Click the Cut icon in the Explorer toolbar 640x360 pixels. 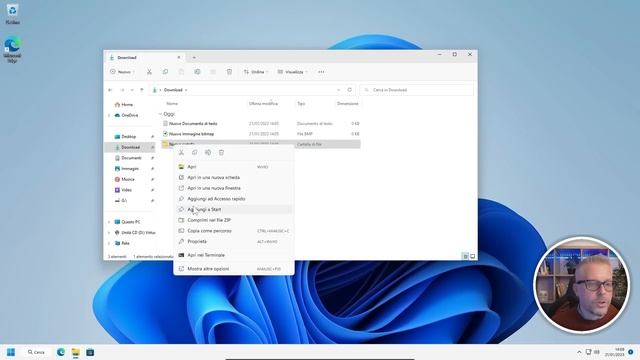tap(149, 72)
